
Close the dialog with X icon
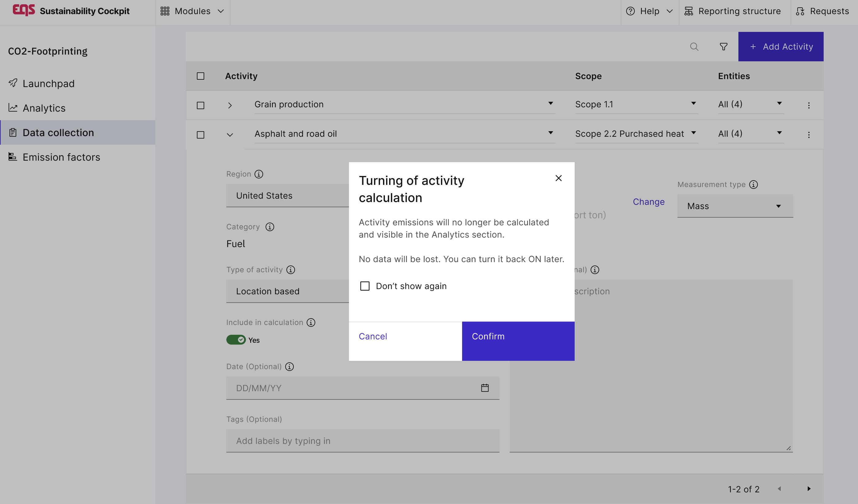558,178
